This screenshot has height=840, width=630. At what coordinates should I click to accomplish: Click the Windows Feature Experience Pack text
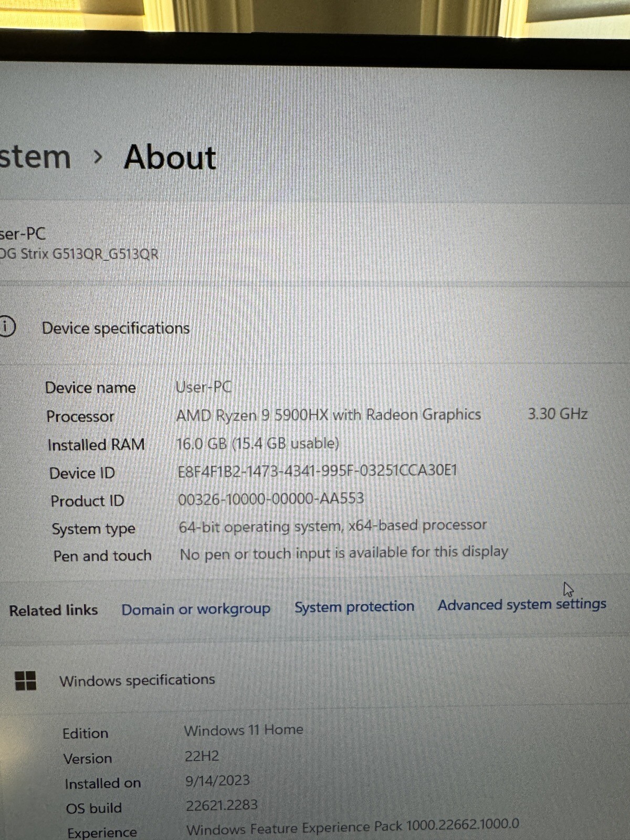(x=353, y=827)
